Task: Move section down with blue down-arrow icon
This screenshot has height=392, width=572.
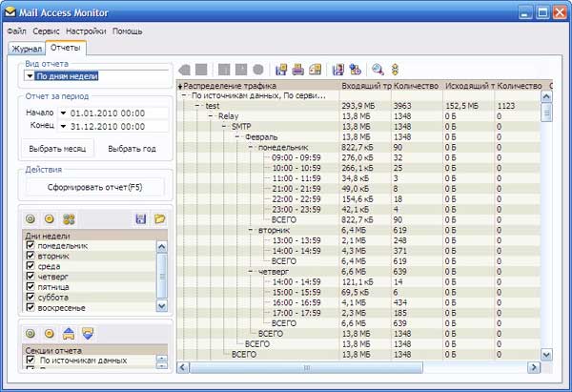Action: [88, 333]
